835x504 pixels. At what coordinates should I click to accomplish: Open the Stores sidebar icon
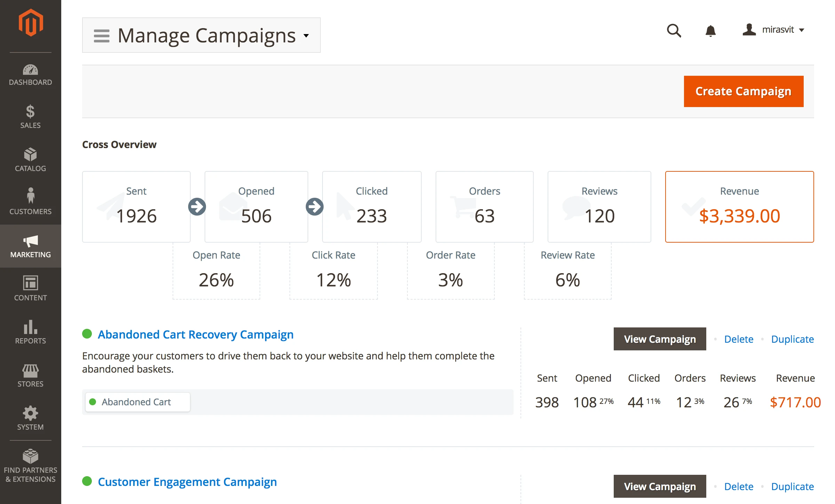pos(31,371)
